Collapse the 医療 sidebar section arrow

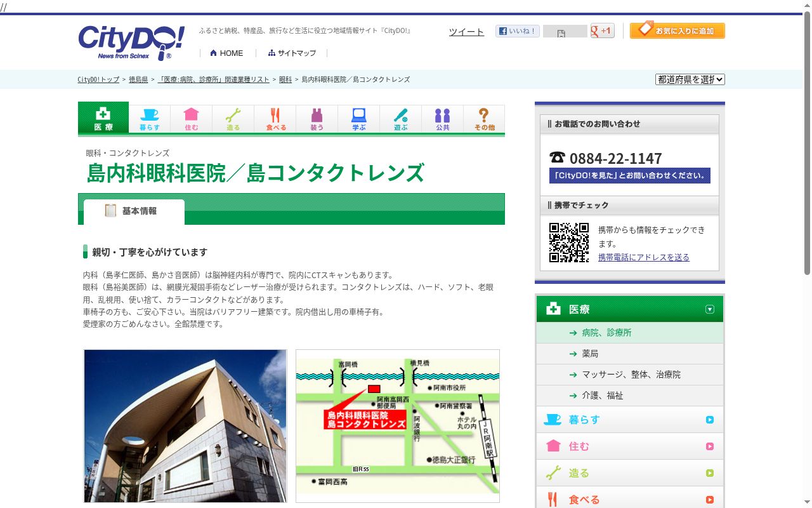pyautogui.click(x=710, y=309)
